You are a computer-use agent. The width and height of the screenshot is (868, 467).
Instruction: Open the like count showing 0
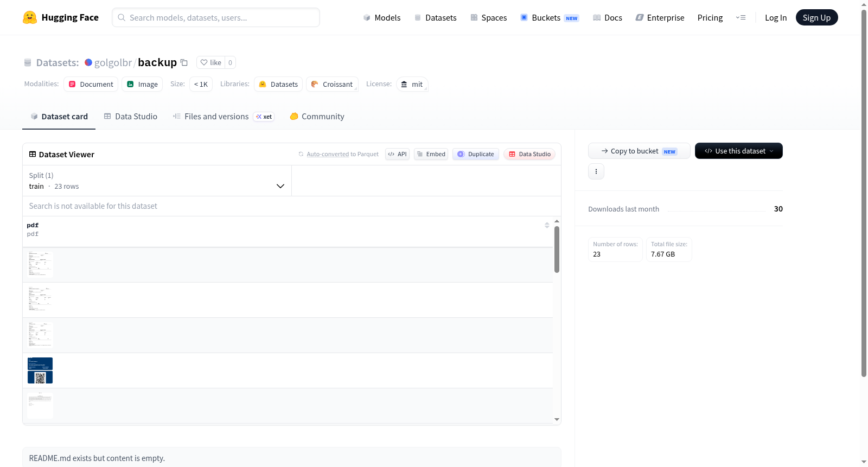click(230, 62)
